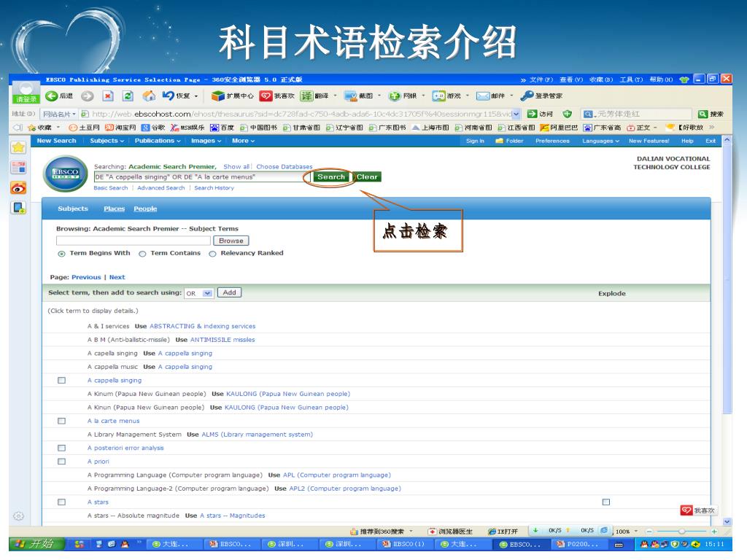This screenshot has width=747, height=560.
Task: Open the Preferences menu item
Action: click(552, 141)
